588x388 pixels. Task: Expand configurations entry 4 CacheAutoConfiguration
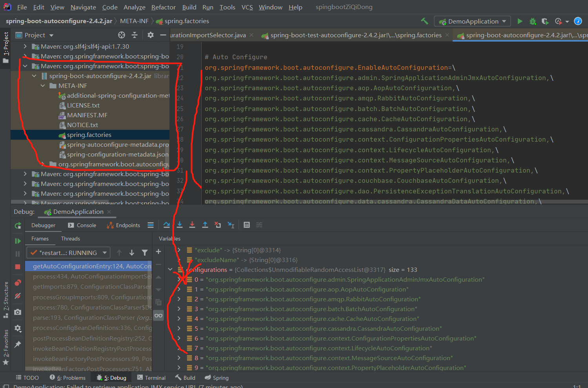179,319
